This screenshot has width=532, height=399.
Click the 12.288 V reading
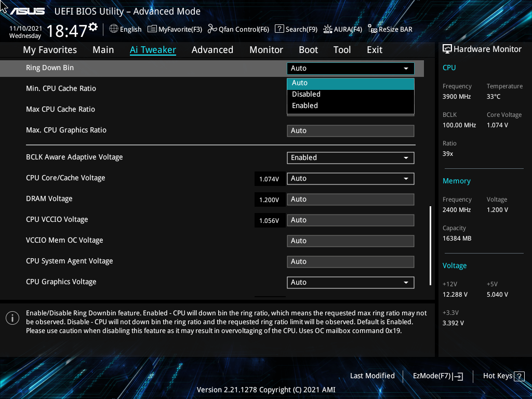pyautogui.click(x=455, y=295)
